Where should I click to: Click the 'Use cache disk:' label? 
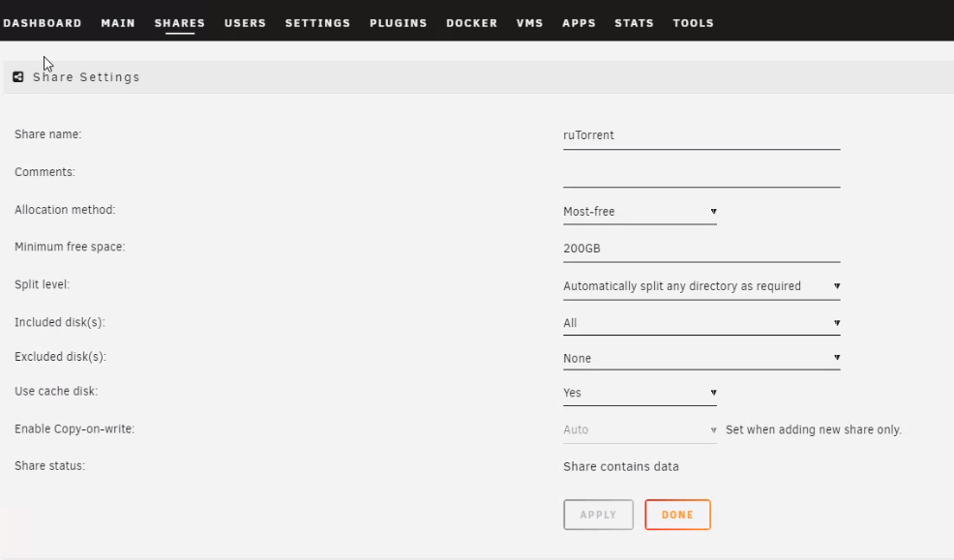[x=56, y=391]
